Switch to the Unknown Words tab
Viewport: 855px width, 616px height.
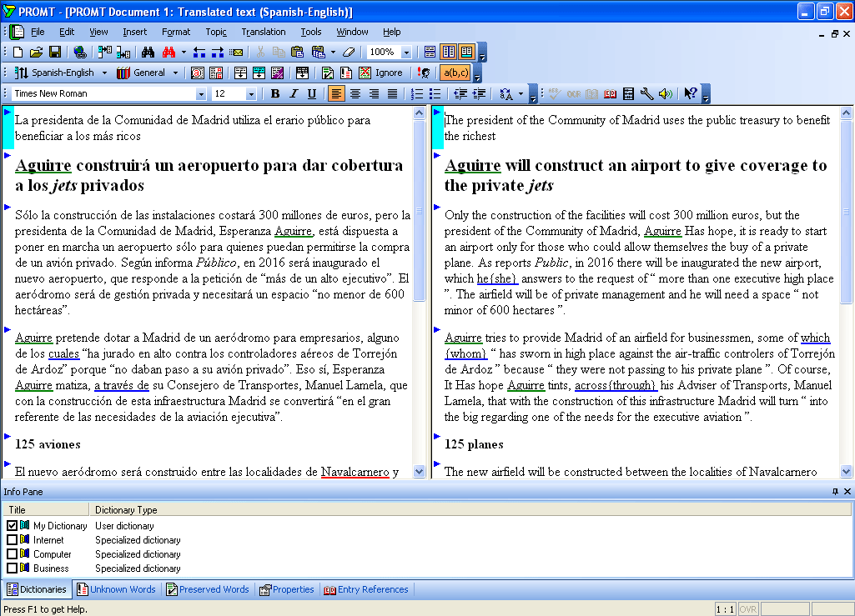coord(116,589)
